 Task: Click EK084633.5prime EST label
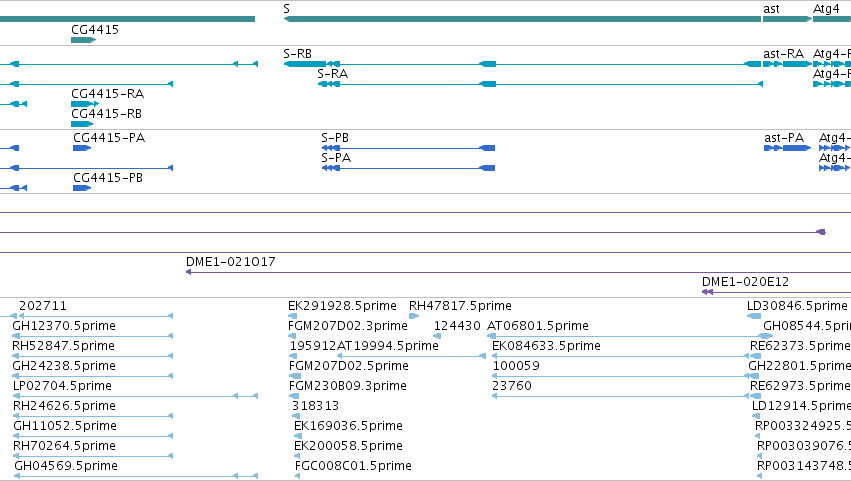point(546,346)
